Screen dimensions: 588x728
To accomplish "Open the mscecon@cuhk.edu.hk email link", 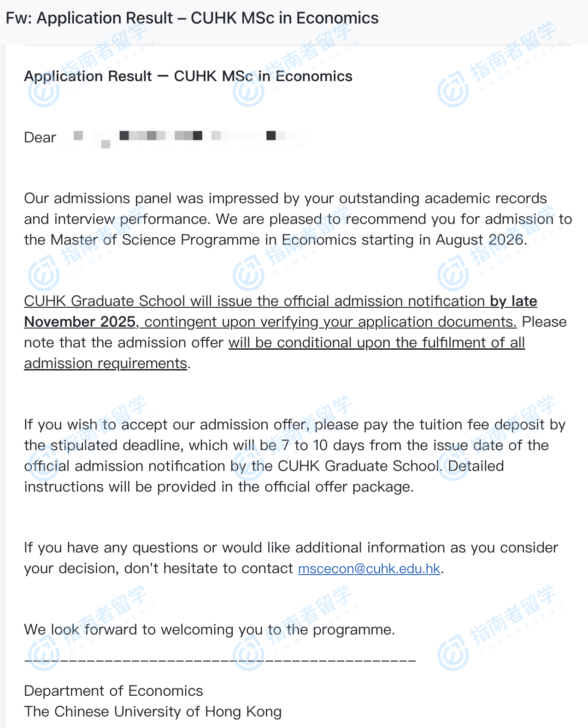I will coord(369,569).
